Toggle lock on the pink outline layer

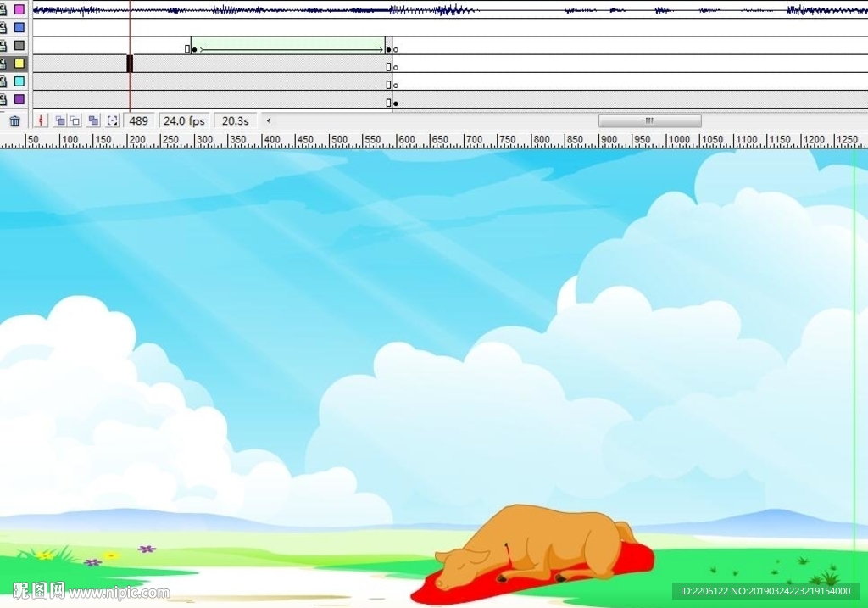point(3,9)
